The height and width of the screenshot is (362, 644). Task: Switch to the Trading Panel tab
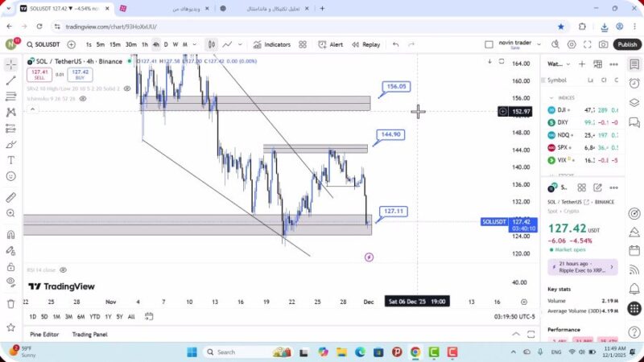(89, 335)
